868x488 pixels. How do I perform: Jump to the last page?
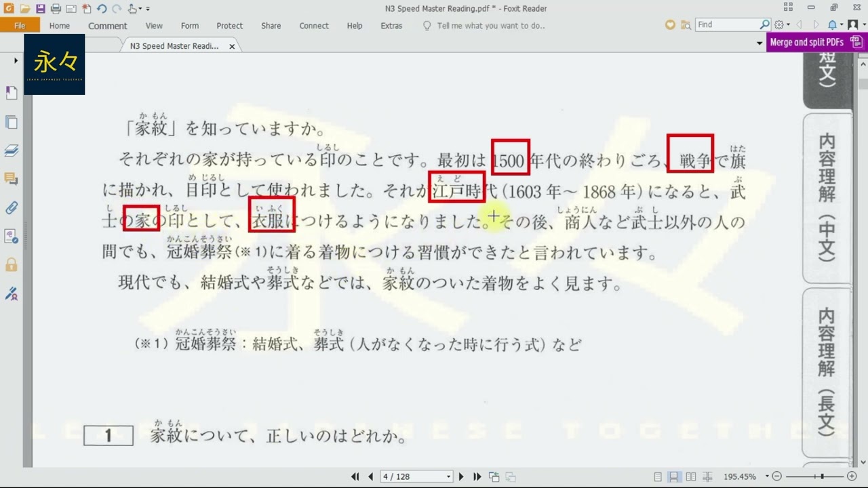(477, 476)
